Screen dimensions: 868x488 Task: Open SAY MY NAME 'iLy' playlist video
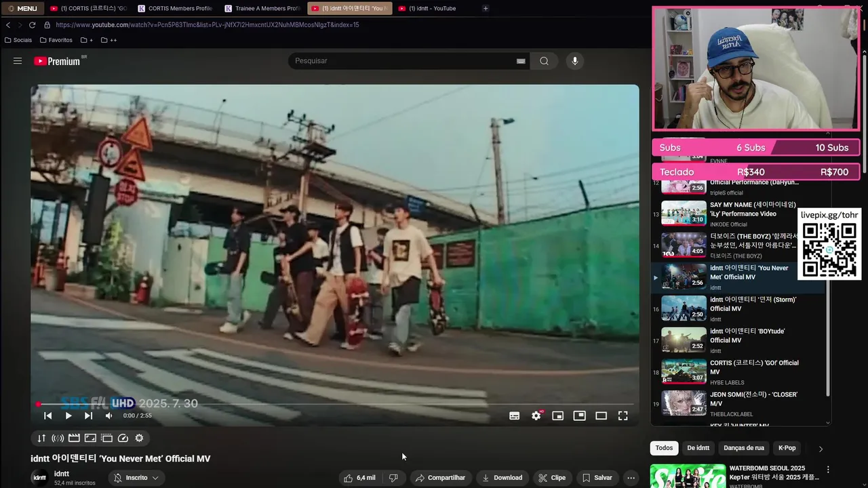pos(738,213)
